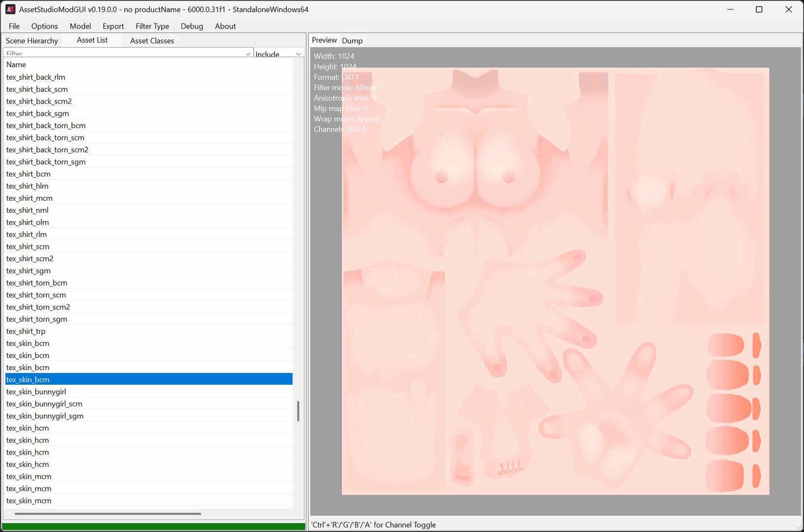Open the Debug menu
Screen dimensions: 804x532
click(192, 26)
